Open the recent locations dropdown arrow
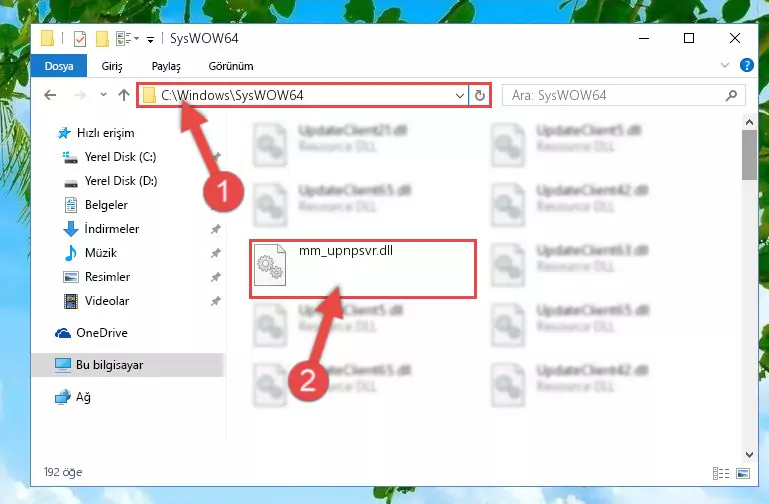 point(103,95)
